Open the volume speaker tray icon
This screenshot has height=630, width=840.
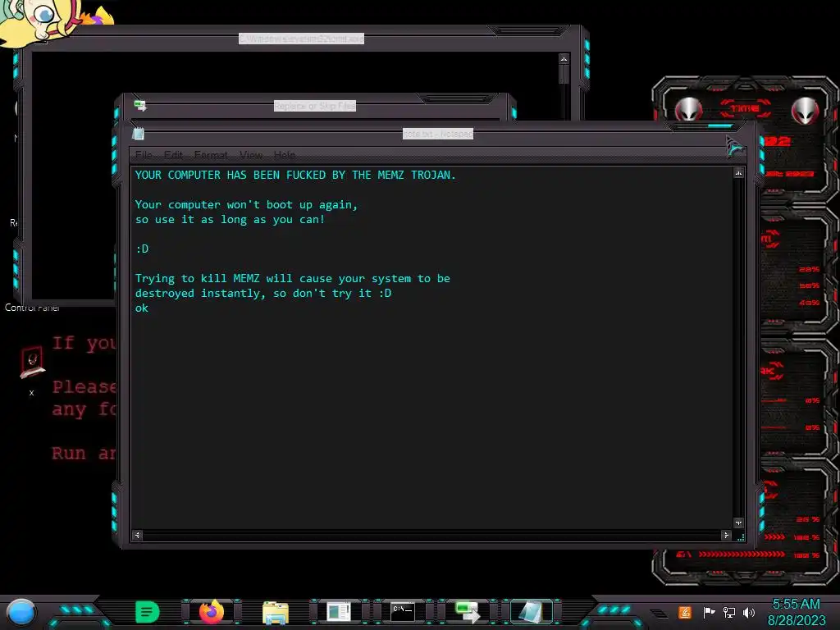[x=748, y=612]
